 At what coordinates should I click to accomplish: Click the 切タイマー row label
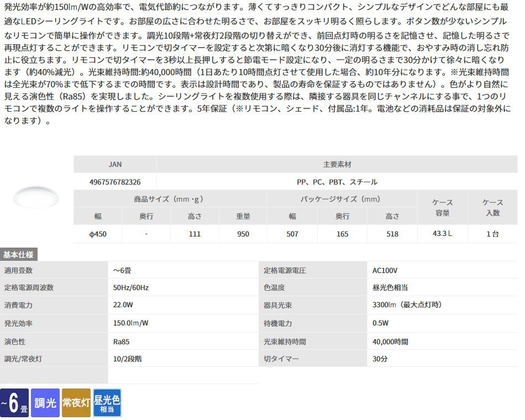(x=281, y=359)
